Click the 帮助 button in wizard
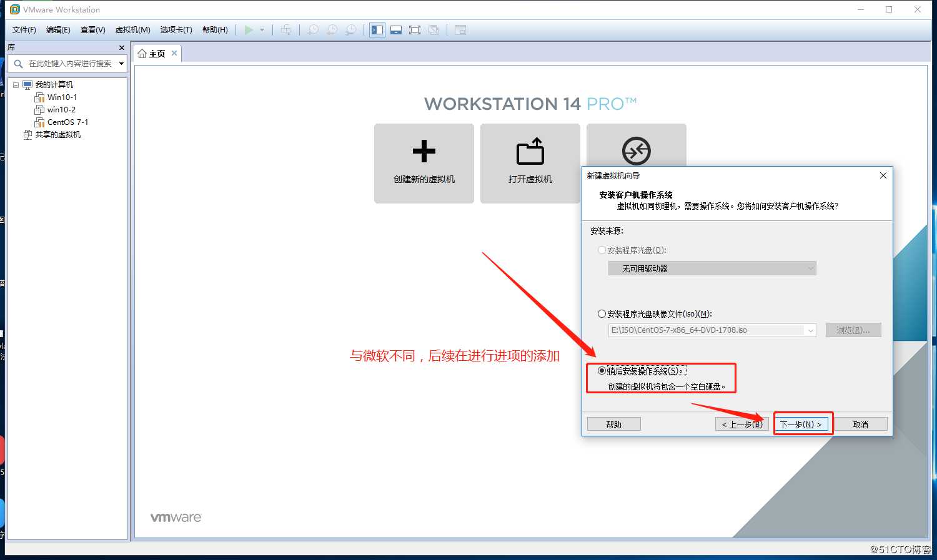The height and width of the screenshot is (560, 937). 614,425
